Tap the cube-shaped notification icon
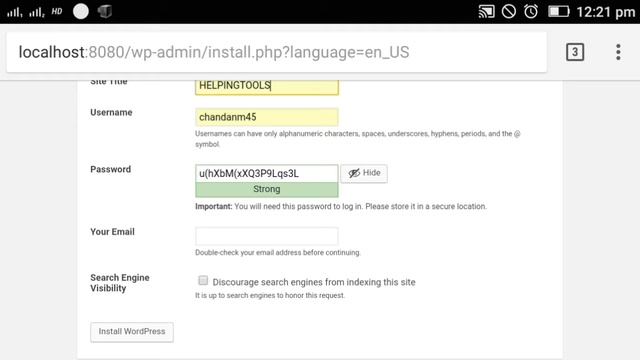Image resolution: width=640 pixels, height=360 pixels. click(104, 11)
